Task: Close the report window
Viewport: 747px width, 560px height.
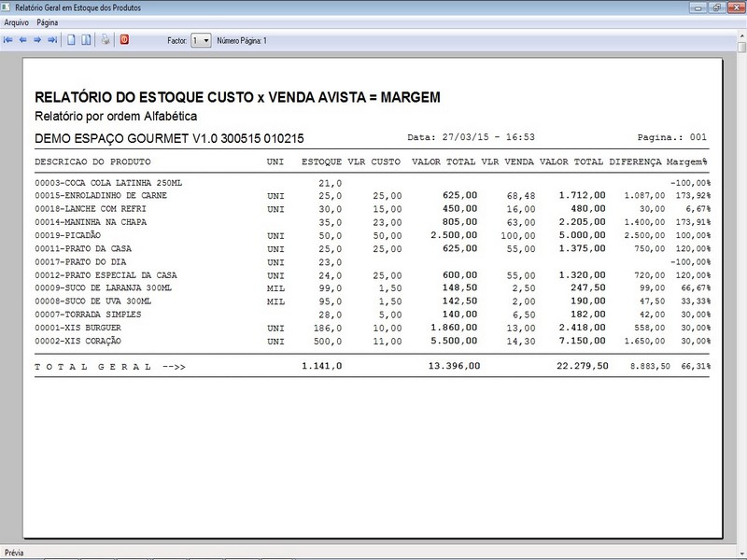Action: click(x=736, y=7)
